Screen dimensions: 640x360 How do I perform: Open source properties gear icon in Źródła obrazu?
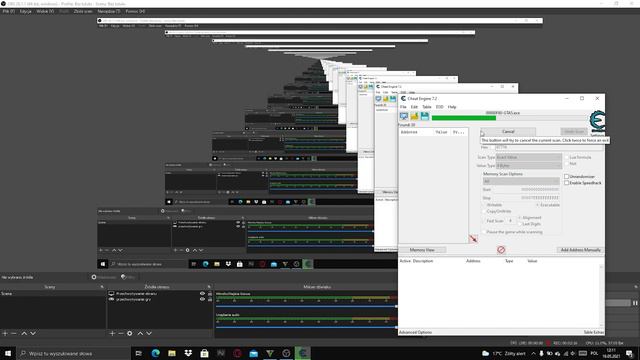[x=130, y=333]
